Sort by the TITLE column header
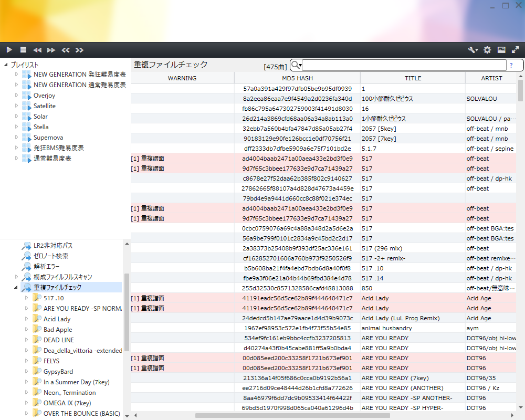This screenshot has width=525, height=420. (x=413, y=78)
